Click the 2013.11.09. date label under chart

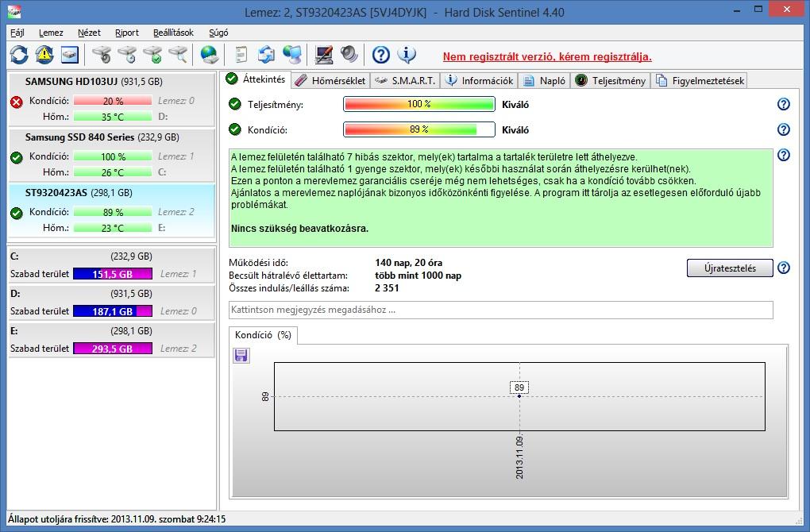519,457
